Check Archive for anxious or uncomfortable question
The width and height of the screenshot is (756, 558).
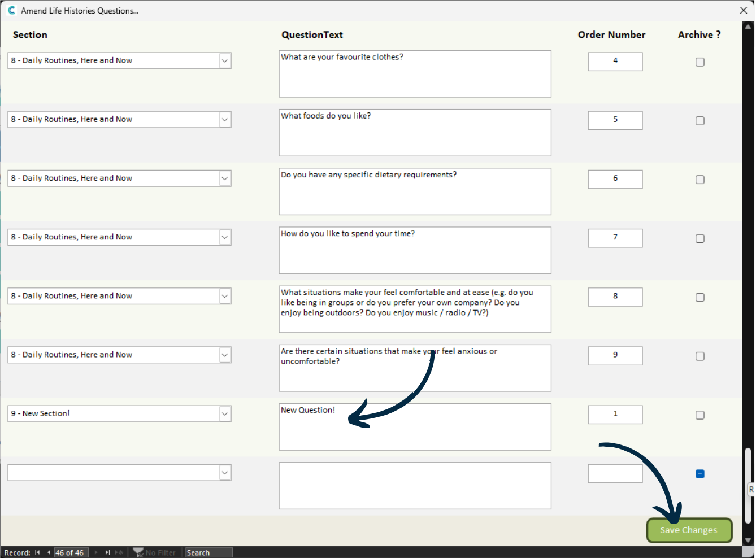[x=699, y=356]
